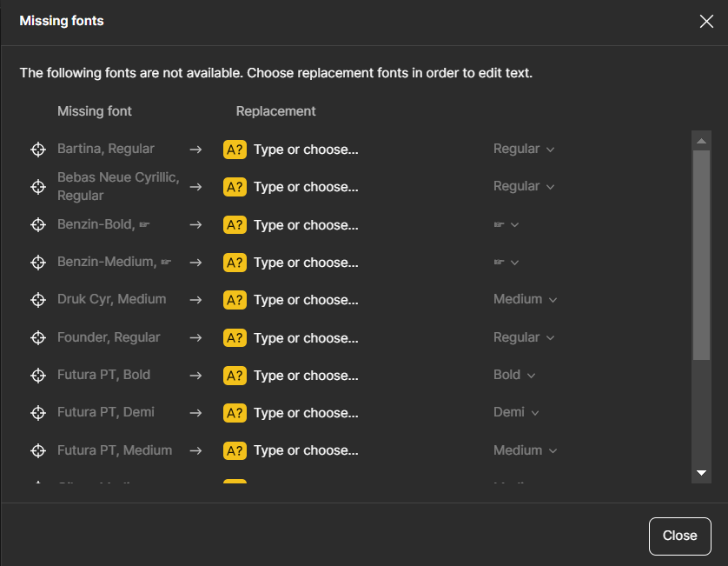728x566 pixels.
Task: Locate Benzin-Bold font with crosshair icon
Action: [38, 225]
